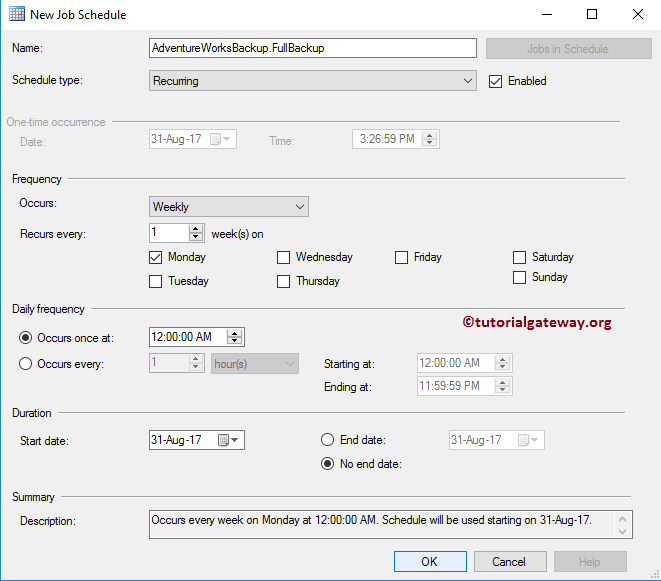This screenshot has height=581, width=661.
Task: Select the No end date option
Action: pos(327,464)
